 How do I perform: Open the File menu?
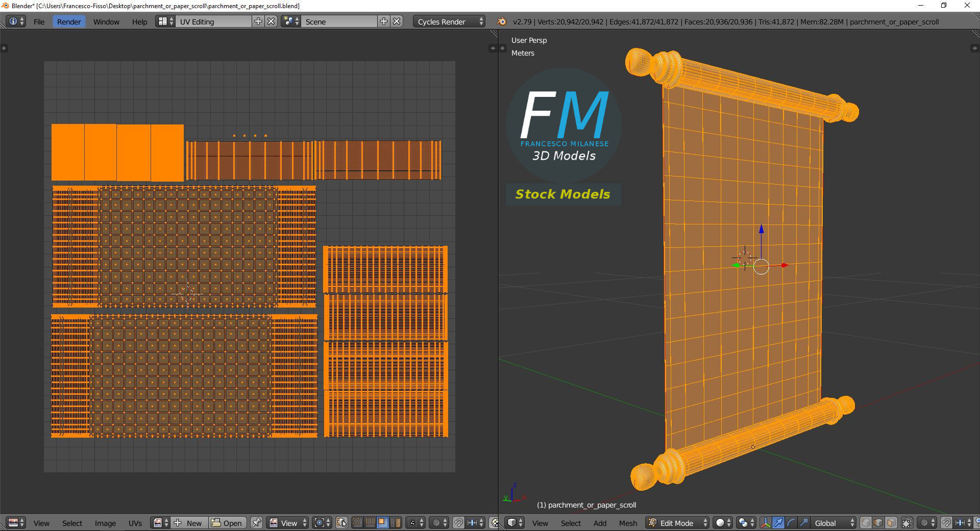pos(39,21)
